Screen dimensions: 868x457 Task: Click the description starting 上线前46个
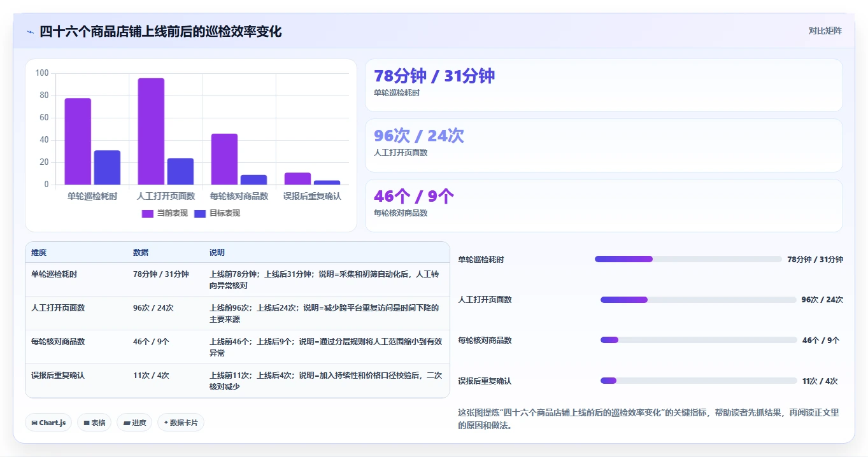326,347
